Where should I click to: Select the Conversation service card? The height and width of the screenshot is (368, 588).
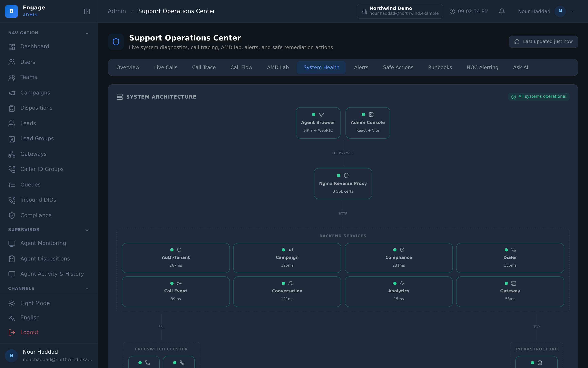pos(287,292)
